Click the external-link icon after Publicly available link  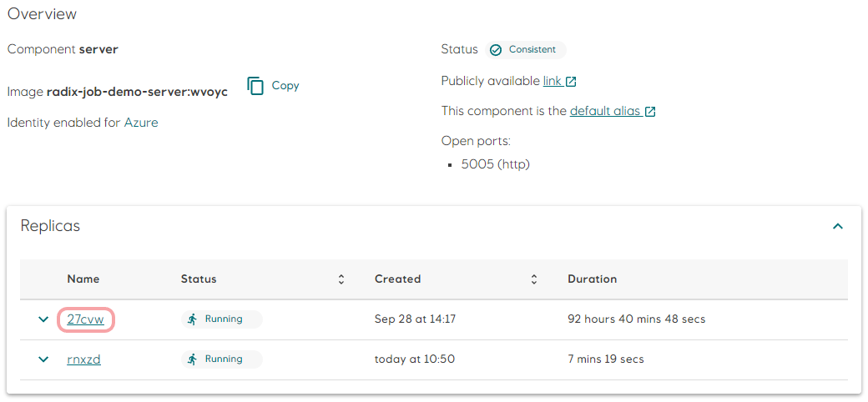572,82
